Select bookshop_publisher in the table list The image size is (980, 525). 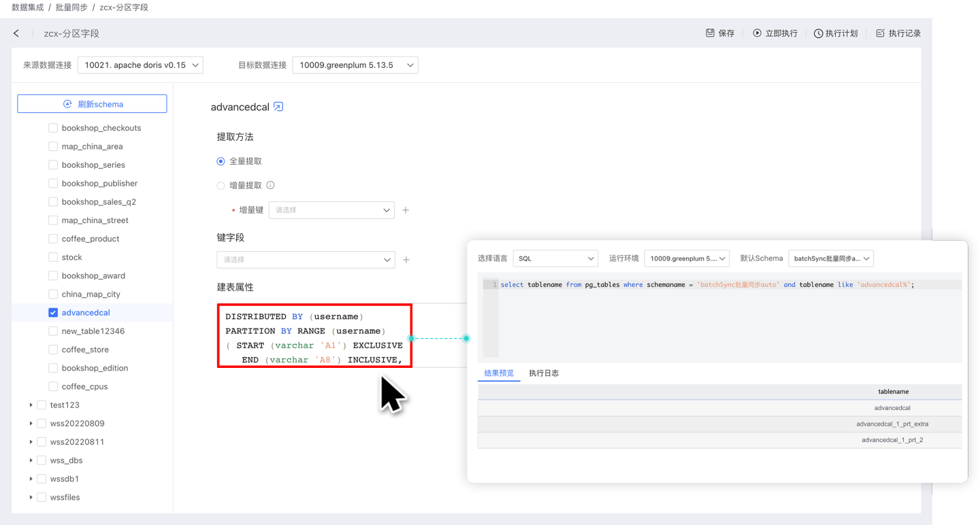tap(99, 184)
